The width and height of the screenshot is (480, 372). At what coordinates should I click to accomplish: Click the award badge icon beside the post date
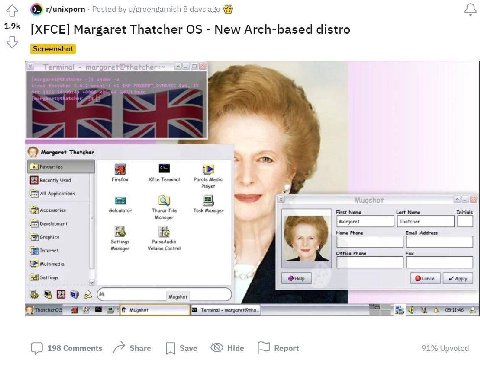pos(228,9)
